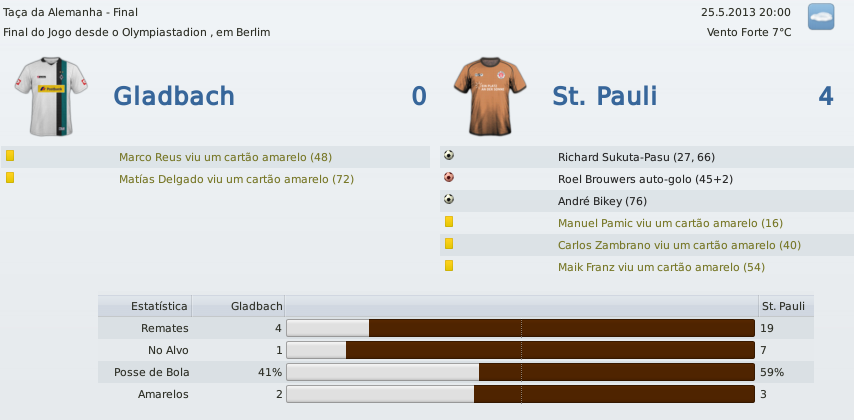Click the cloudy weather icon
The image size is (854, 420).
(x=820, y=17)
